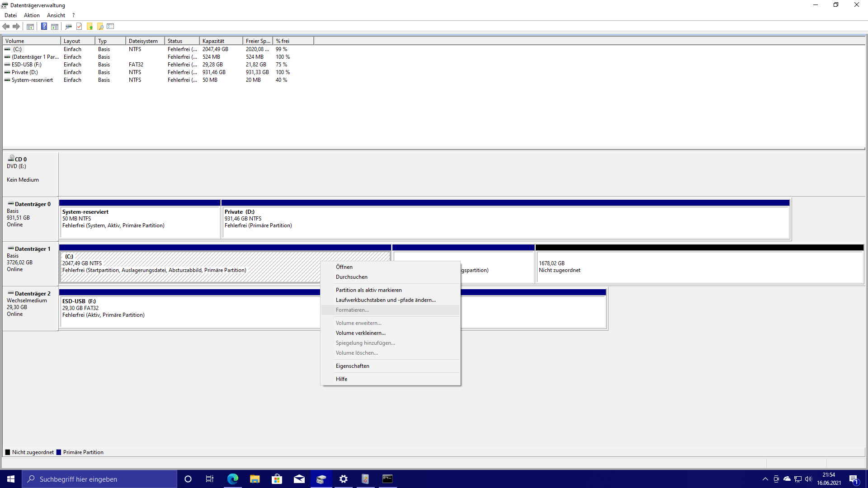Open the Ansicht menu

point(56,15)
